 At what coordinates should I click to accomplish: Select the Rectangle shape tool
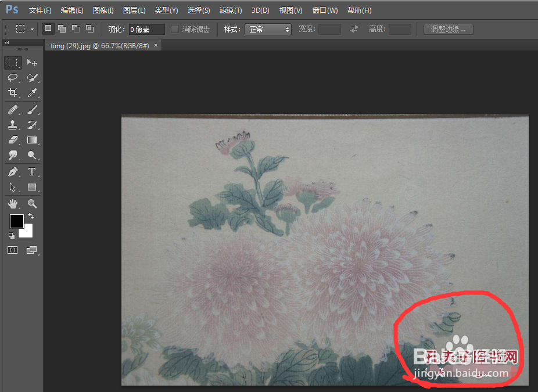(32, 187)
